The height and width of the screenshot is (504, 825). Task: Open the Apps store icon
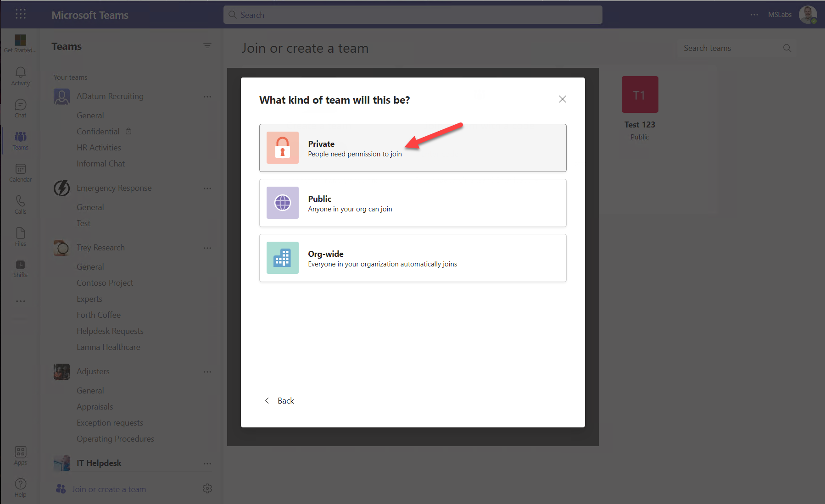[20, 456]
